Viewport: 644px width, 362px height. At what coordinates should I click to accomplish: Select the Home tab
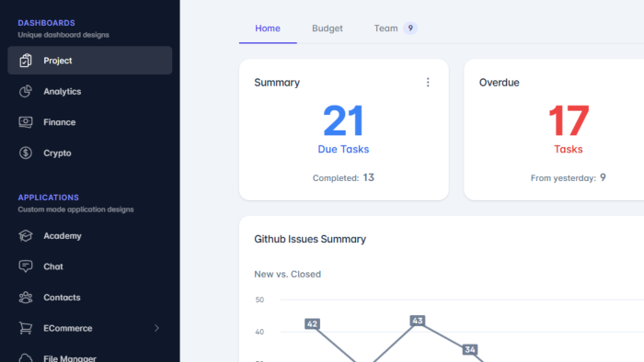268,28
